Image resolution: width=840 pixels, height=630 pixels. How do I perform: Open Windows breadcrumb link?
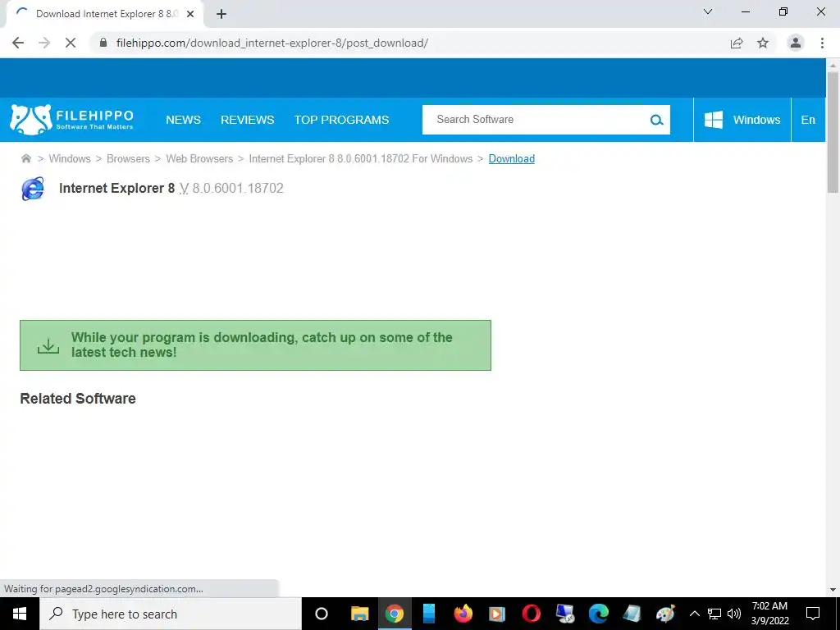pos(70,158)
